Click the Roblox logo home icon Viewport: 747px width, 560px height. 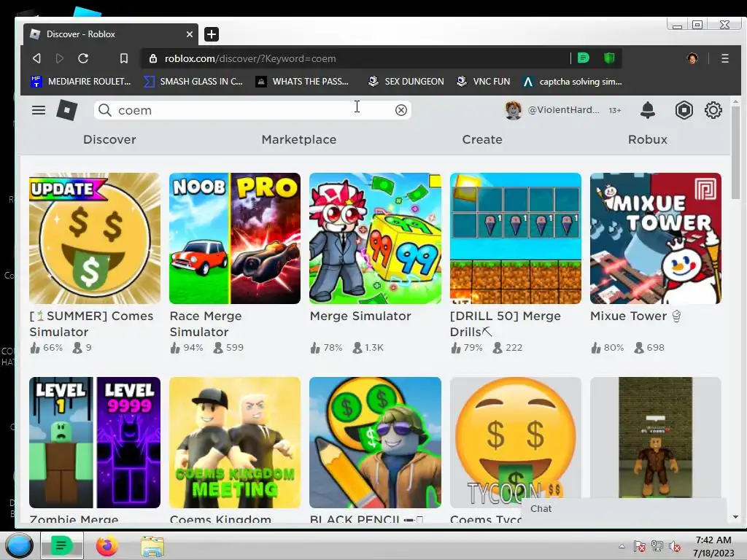[66, 110]
